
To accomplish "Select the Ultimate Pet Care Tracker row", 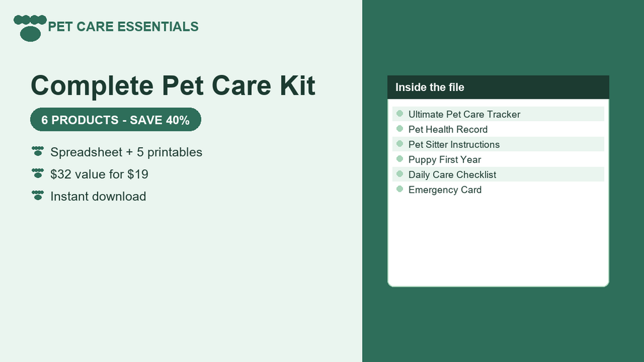I will click(498, 114).
